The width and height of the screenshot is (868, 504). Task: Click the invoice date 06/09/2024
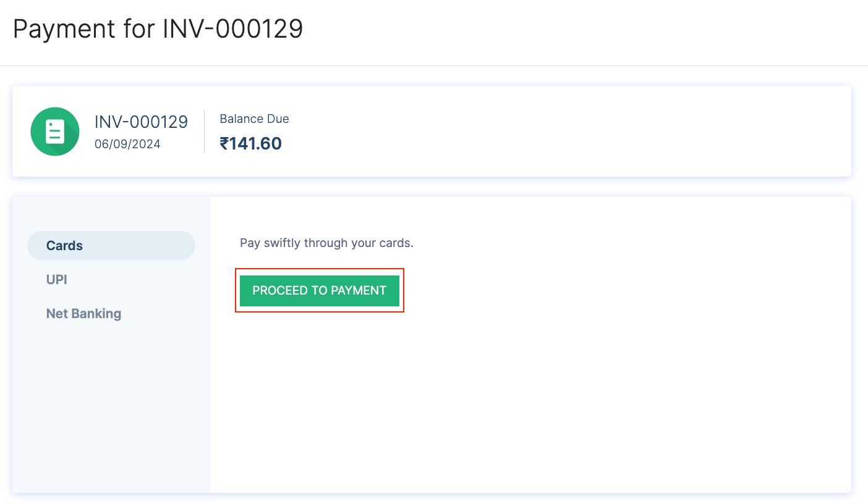coord(128,143)
